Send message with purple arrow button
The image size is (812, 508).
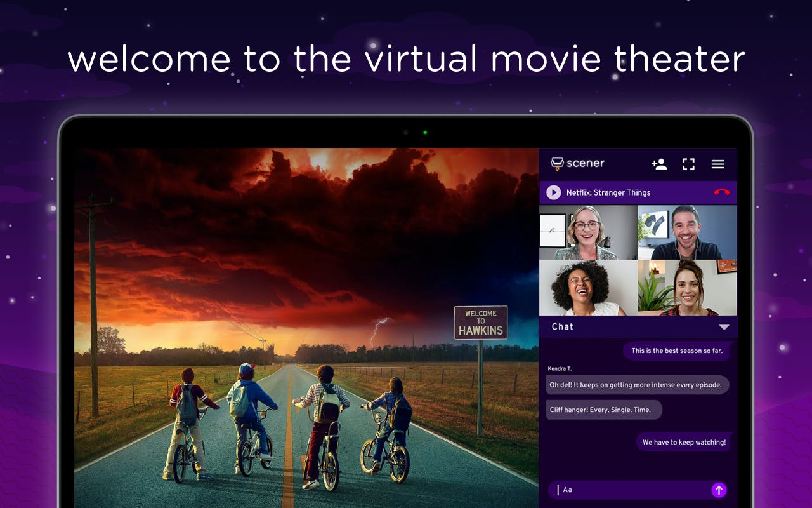pyautogui.click(x=719, y=490)
